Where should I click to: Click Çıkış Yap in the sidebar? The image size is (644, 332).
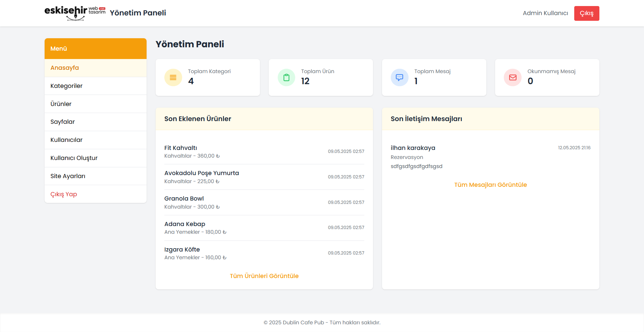click(64, 194)
